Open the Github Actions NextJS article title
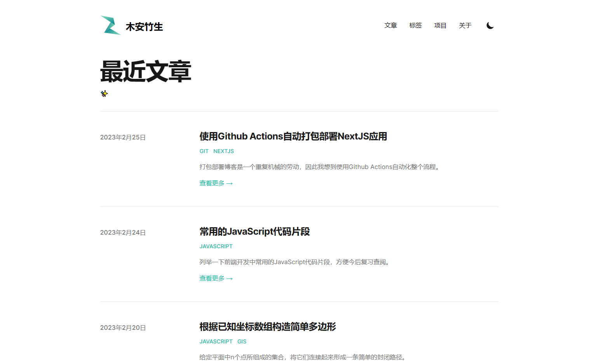Screen dimensions: 598x364 coord(293,136)
